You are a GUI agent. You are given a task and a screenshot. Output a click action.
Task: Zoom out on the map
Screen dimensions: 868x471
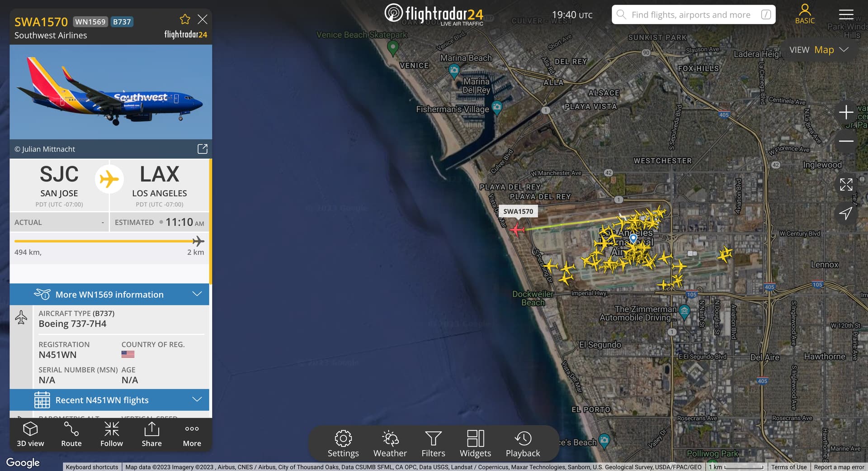tap(846, 141)
